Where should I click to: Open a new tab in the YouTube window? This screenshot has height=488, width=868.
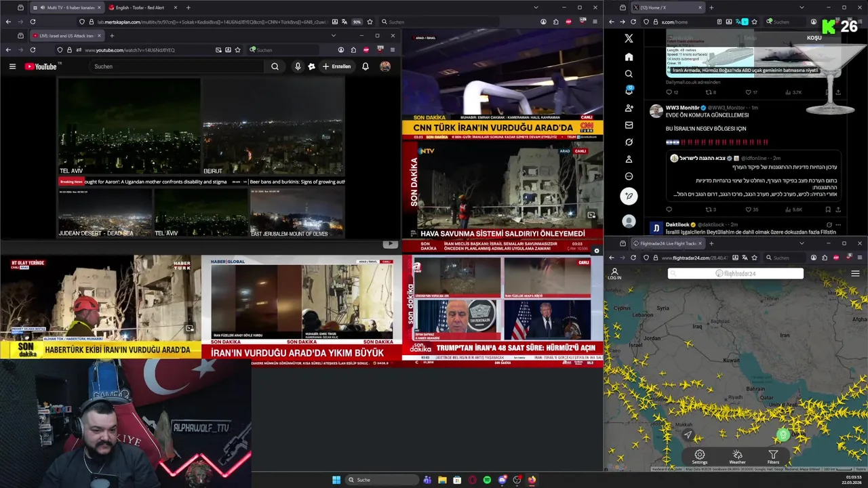click(112, 35)
